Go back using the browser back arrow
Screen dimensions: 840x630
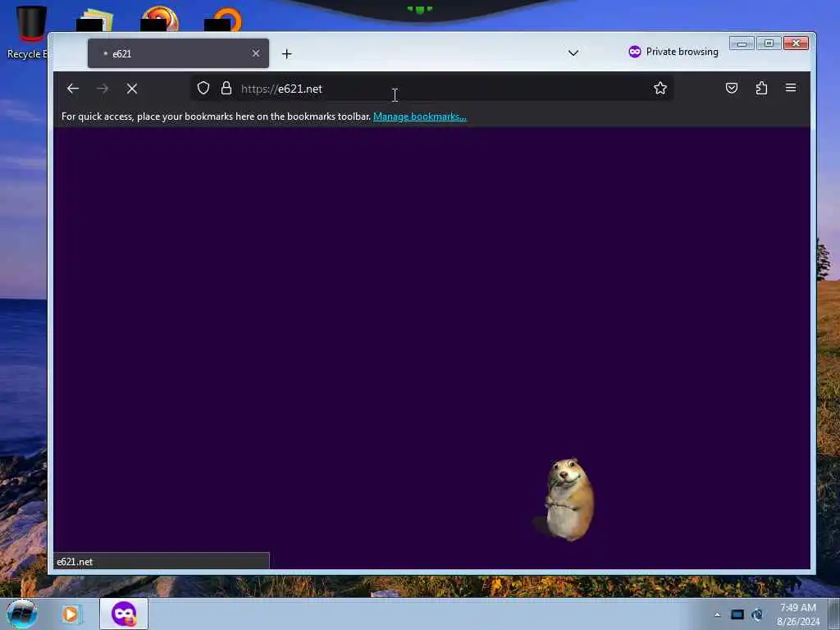tap(73, 89)
